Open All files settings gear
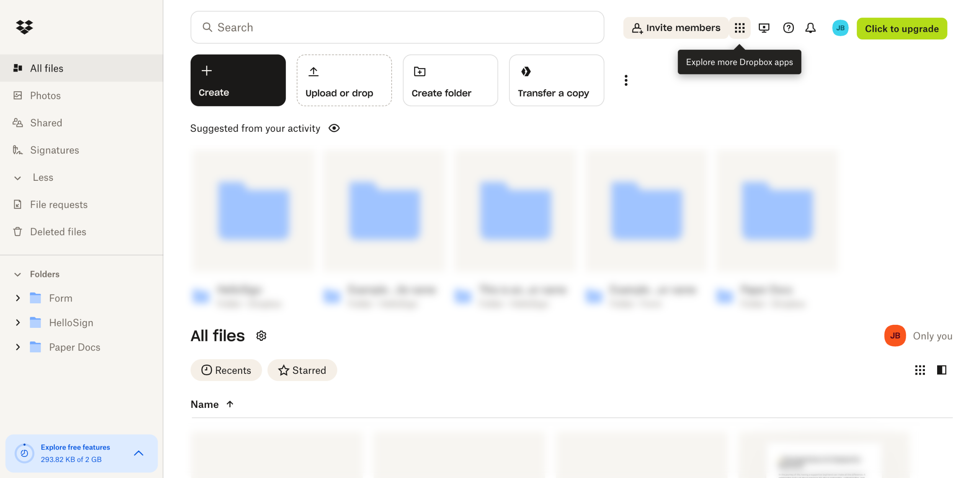This screenshot has width=980, height=478. tap(261, 336)
